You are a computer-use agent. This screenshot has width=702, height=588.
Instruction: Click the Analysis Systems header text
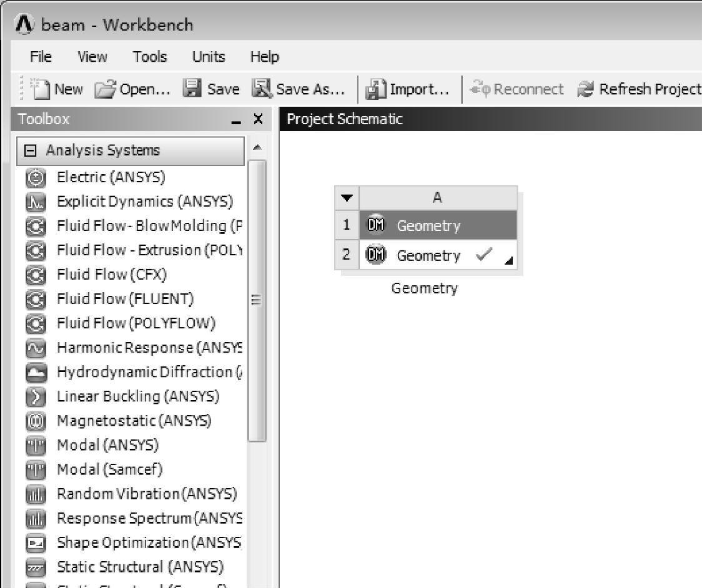click(x=103, y=150)
